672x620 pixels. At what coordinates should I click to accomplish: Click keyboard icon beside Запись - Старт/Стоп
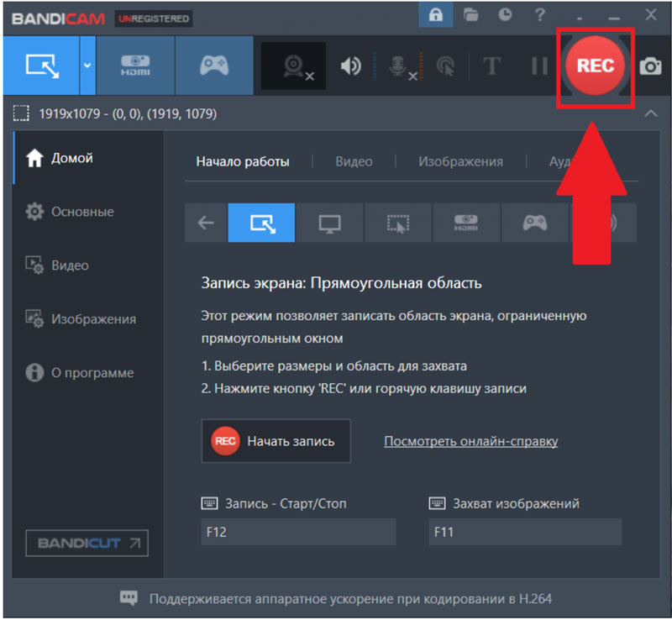(209, 503)
